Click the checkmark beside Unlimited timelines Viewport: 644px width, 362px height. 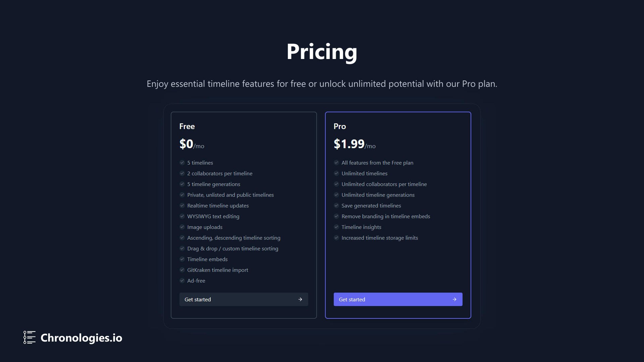pos(336,173)
